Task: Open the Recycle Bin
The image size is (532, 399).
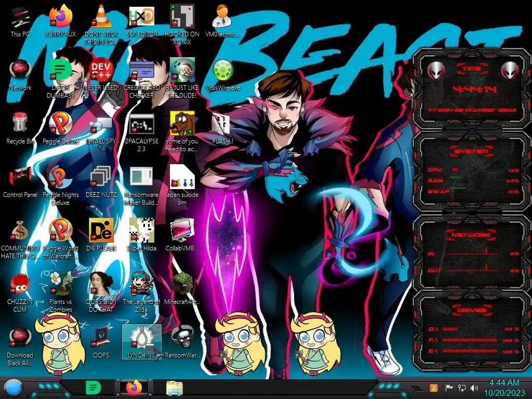Action: tap(20, 129)
